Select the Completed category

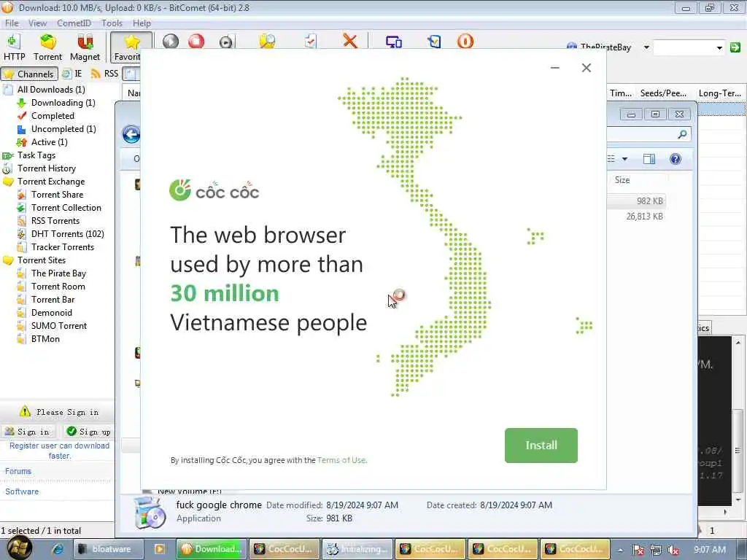pyautogui.click(x=53, y=116)
